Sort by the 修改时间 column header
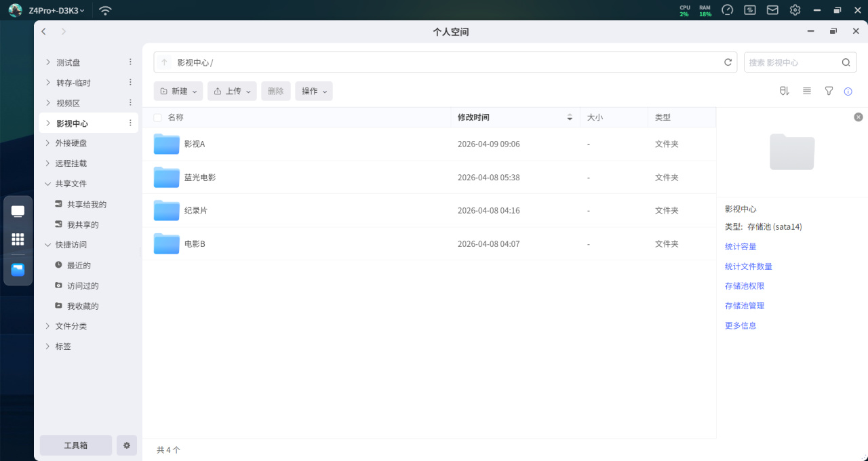Image resolution: width=868 pixels, height=461 pixels. [x=515, y=117]
